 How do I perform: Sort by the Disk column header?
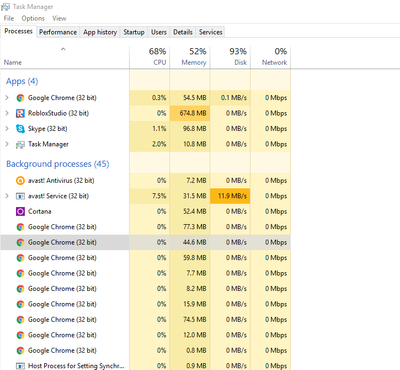click(x=230, y=57)
